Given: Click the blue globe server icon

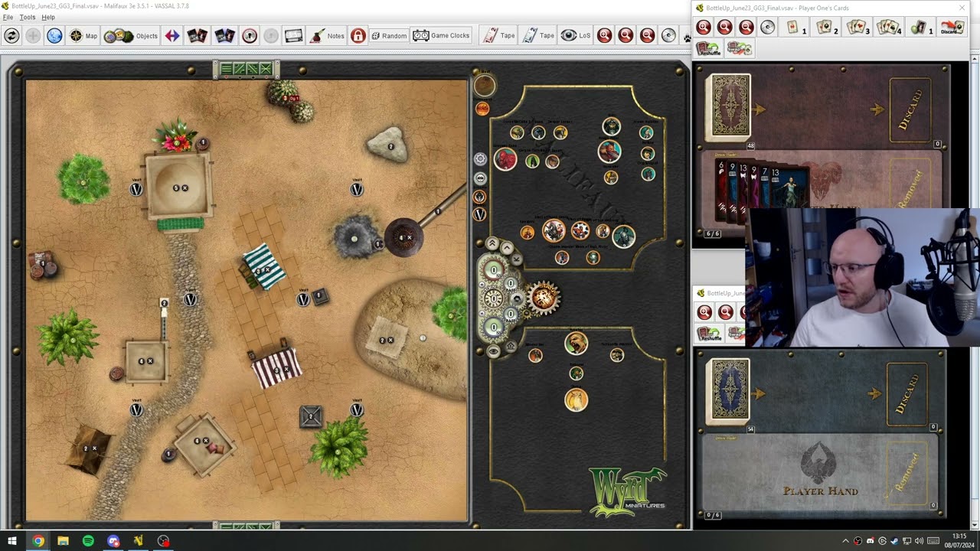Looking at the screenshot, I should pos(54,35).
